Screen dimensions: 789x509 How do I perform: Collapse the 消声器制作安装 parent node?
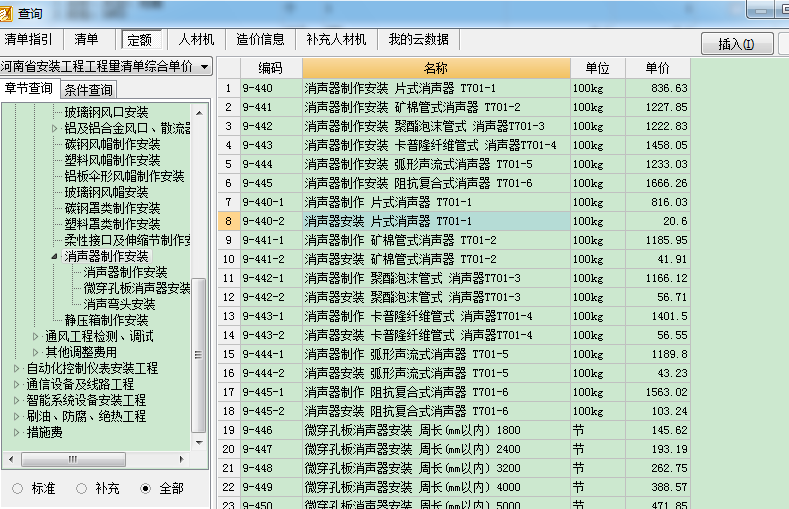click(54, 257)
